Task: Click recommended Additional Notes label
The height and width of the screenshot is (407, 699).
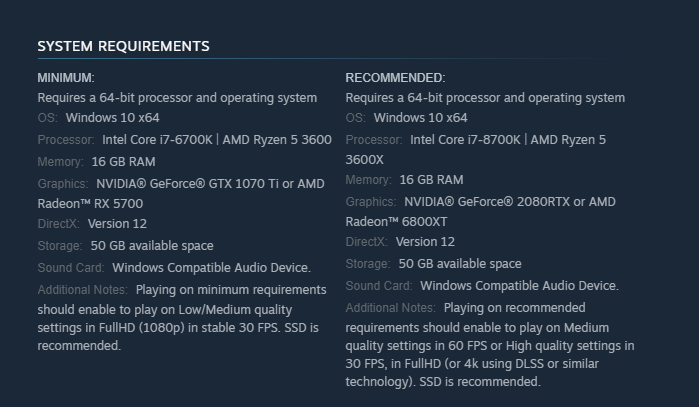Action: point(391,308)
